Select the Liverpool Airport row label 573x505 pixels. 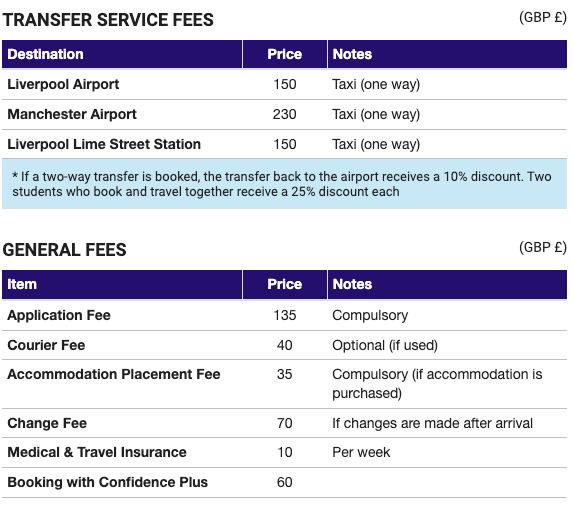tap(63, 84)
